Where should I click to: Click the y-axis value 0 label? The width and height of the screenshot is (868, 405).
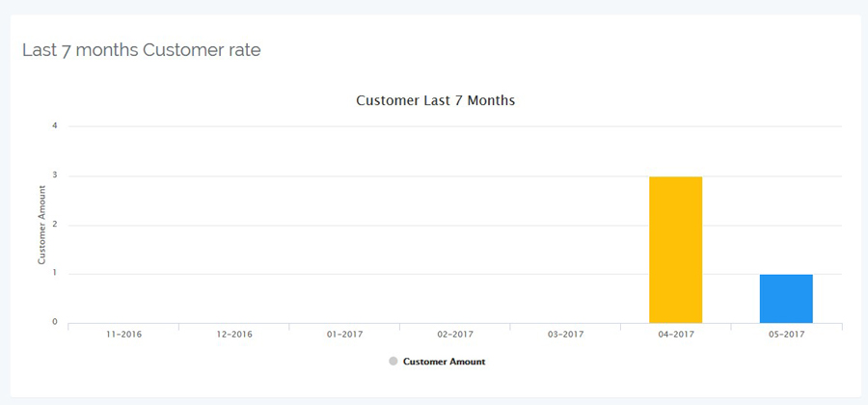pos(55,322)
